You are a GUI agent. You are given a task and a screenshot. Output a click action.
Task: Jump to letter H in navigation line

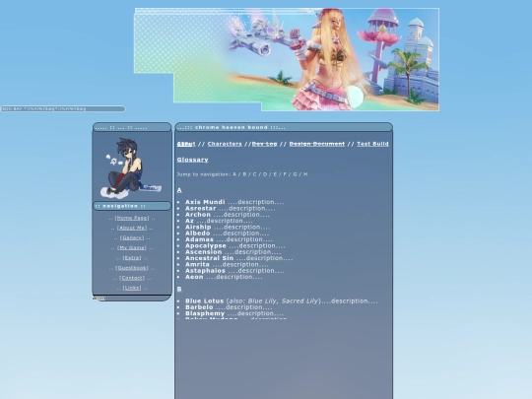point(305,174)
